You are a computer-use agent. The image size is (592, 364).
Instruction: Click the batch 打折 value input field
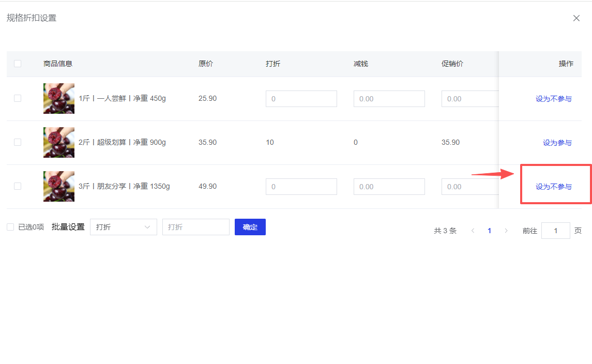click(195, 227)
